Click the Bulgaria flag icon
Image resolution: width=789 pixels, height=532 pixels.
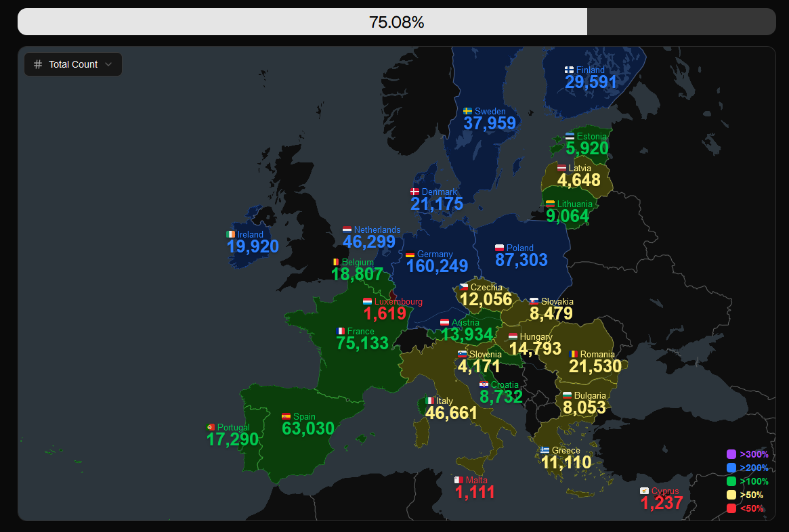click(x=567, y=395)
